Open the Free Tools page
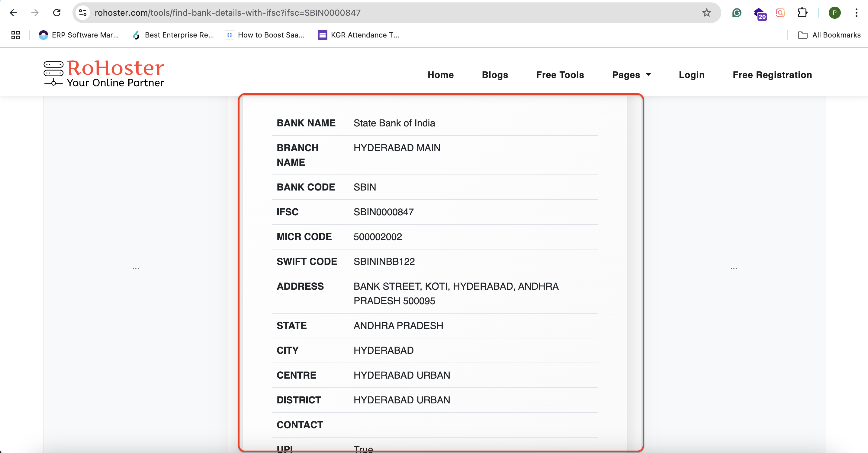 [x=560, y=75]
